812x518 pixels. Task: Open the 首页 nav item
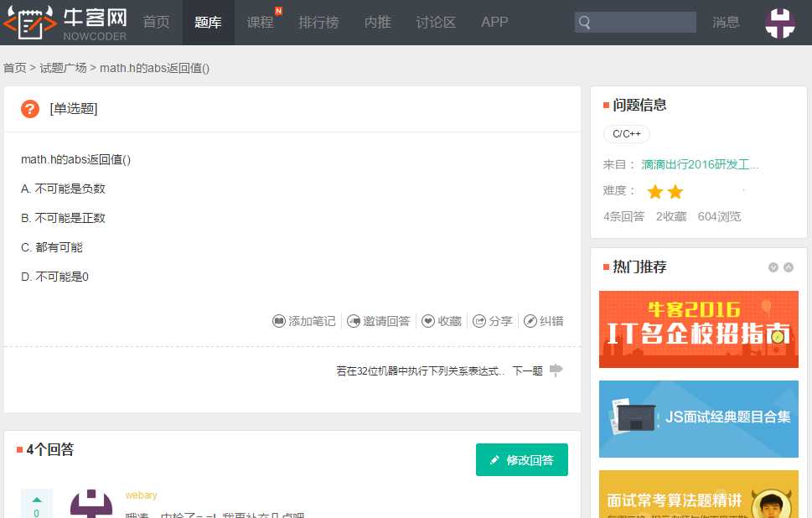click(x=156, y=23)
